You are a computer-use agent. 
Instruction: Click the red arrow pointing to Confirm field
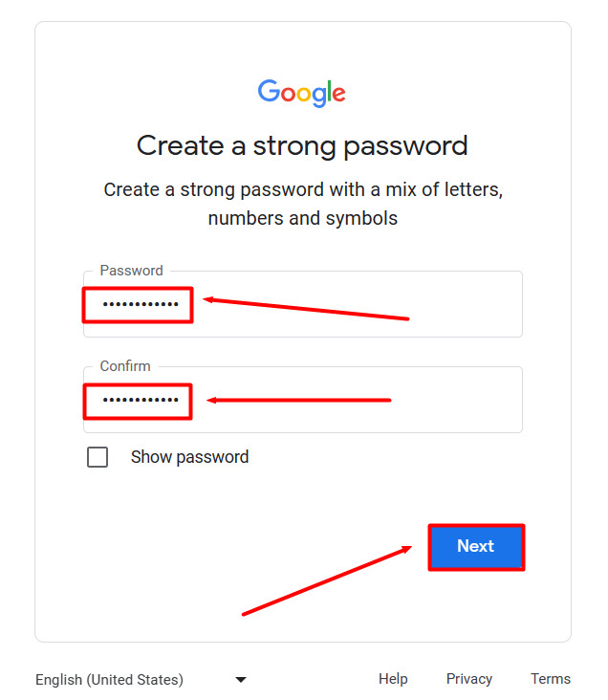[x=299, y=400]
